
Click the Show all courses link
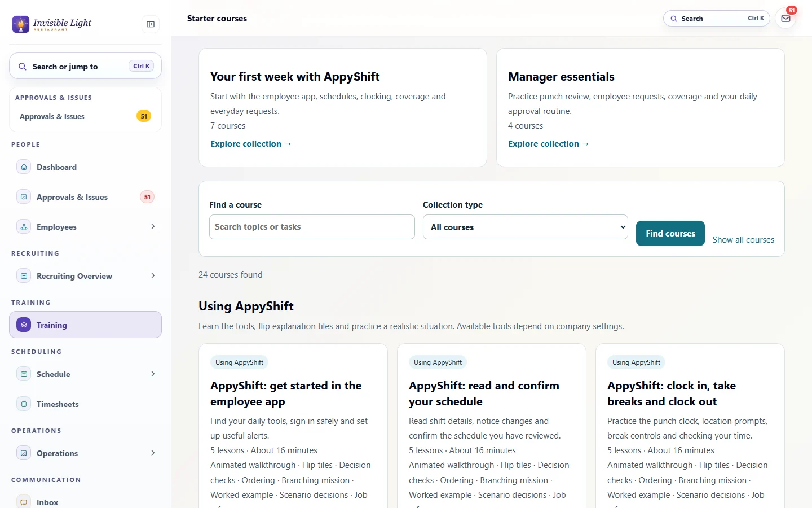coord(743,240)
